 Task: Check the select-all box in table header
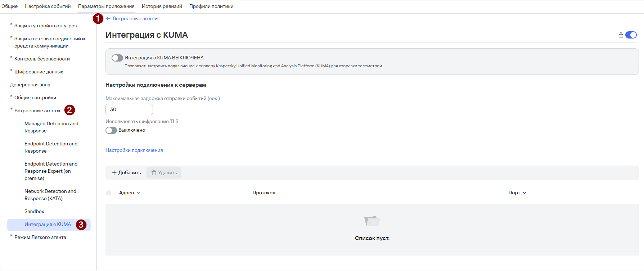pyautogui.click(x=109, y=193)
